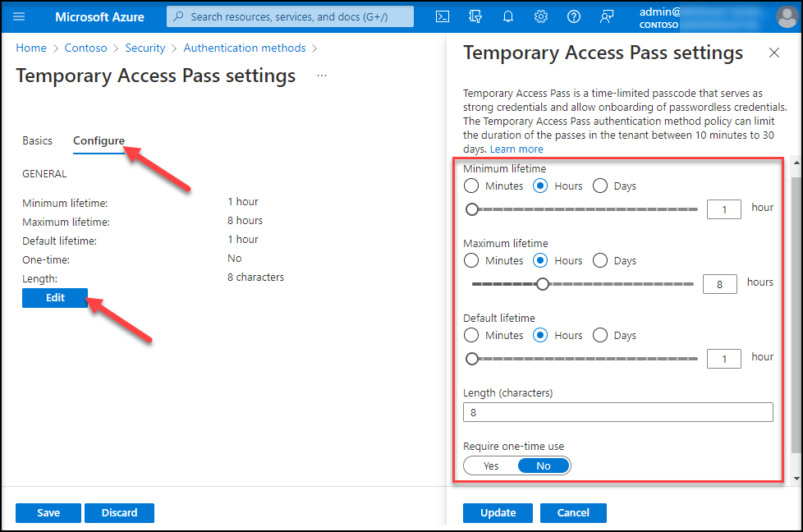Open portal Settings gear
This screenshot has height=532, width=803.
tap(541, 16)
